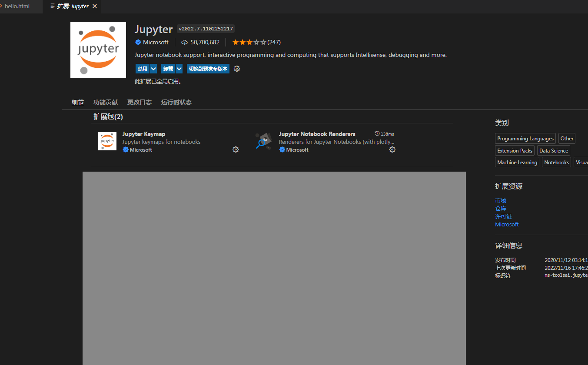Open the dropdown arrow beside 卸载 button

[x=179, y=69]
